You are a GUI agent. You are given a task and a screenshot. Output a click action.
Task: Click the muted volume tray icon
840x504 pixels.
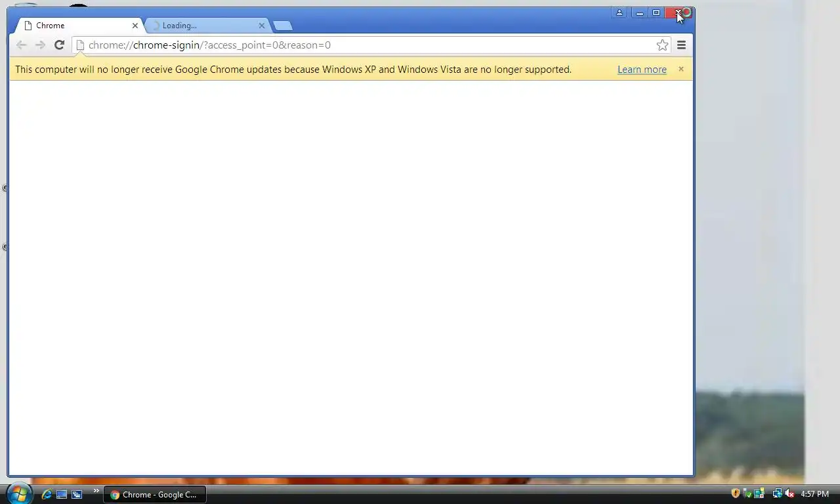click(x=789, y=493)
